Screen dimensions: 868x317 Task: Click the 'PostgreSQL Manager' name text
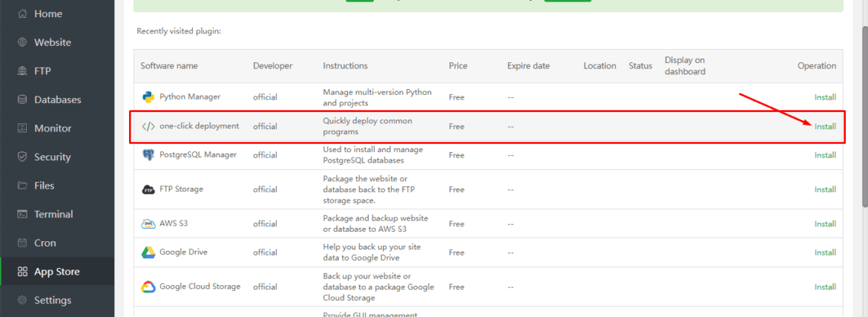[198, 154]
